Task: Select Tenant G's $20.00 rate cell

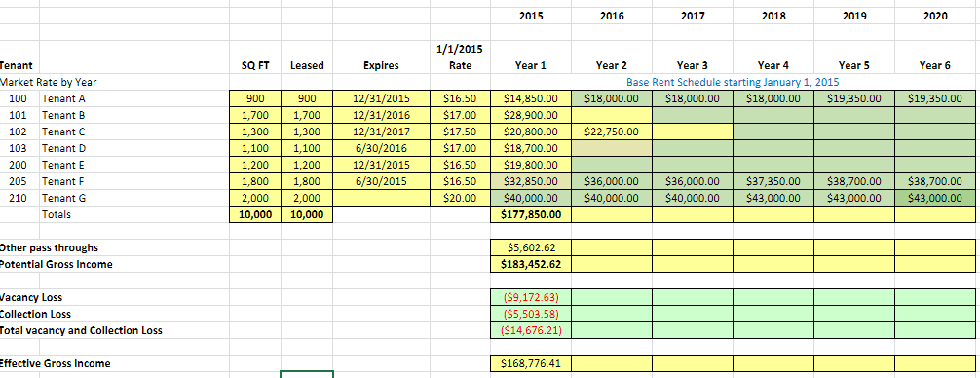Action: pos(461,198)
